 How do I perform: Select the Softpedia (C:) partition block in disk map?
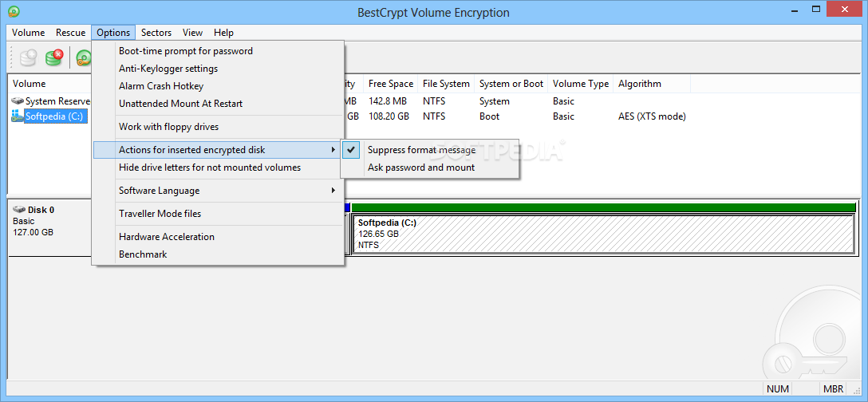(x=603, y=235)
